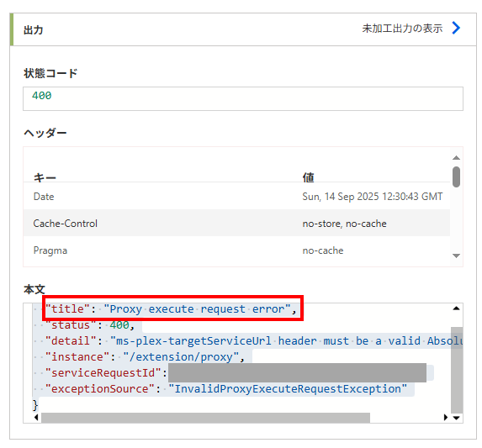Click the 未加工出力の表示 link
This screenshot has height=448, width=482.
pyautogui.click(x=402, y=29)
